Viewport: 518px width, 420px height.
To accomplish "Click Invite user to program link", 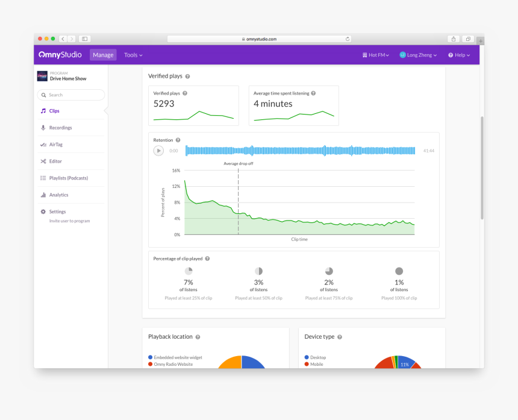I will [x=69, y=221].
